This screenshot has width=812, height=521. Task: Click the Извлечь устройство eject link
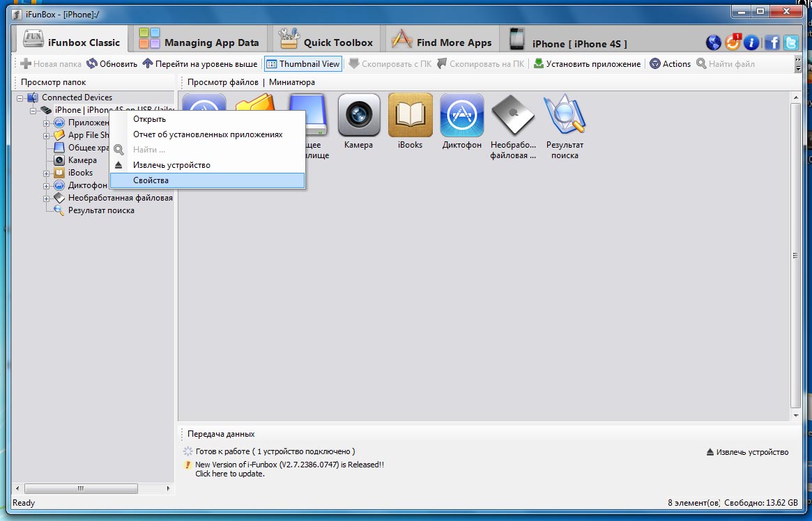pyautogui.click(x=747, y=452)
